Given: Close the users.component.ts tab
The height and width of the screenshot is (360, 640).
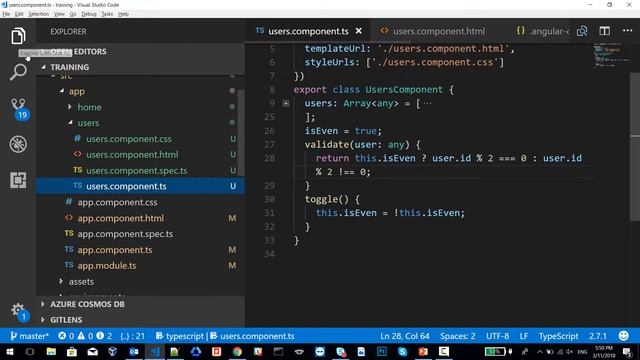Looking at the screenshot, I should click(358, 31).
